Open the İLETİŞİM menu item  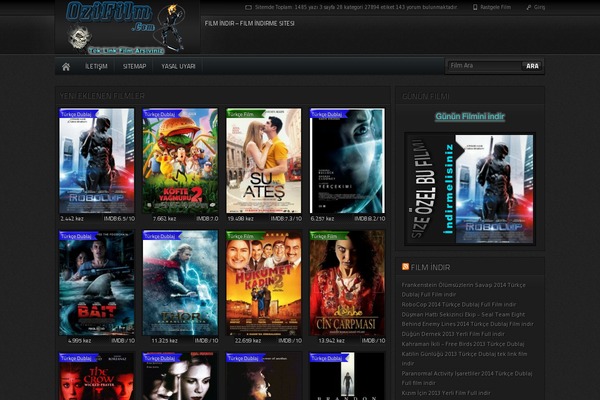point(96,67)
